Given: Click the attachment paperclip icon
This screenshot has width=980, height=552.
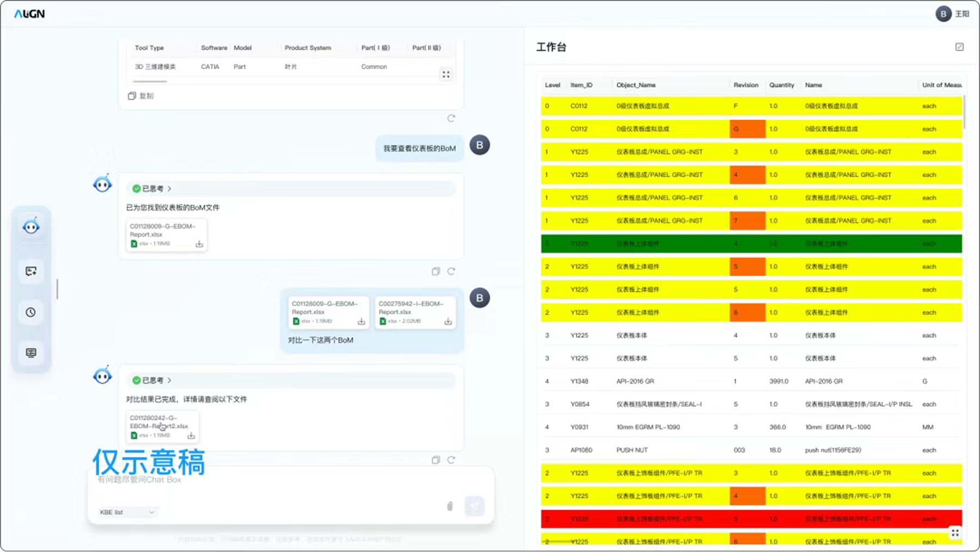Looking at the screenshot, I should [450, 506].
